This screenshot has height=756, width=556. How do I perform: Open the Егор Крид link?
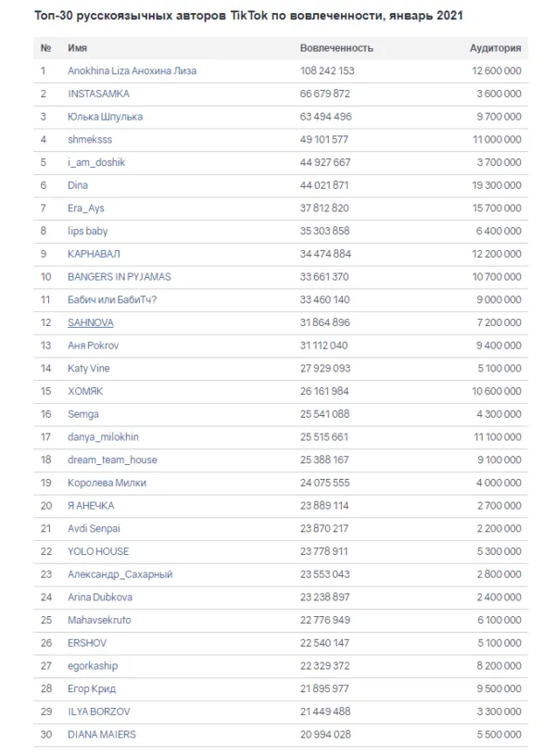tap(92, 688)
